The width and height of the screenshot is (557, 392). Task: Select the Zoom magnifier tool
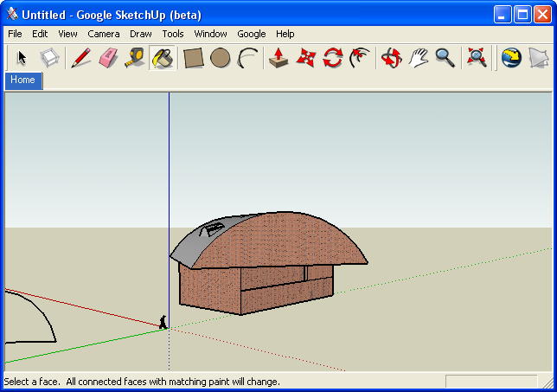pyautogui.click(x=445, y=58)
